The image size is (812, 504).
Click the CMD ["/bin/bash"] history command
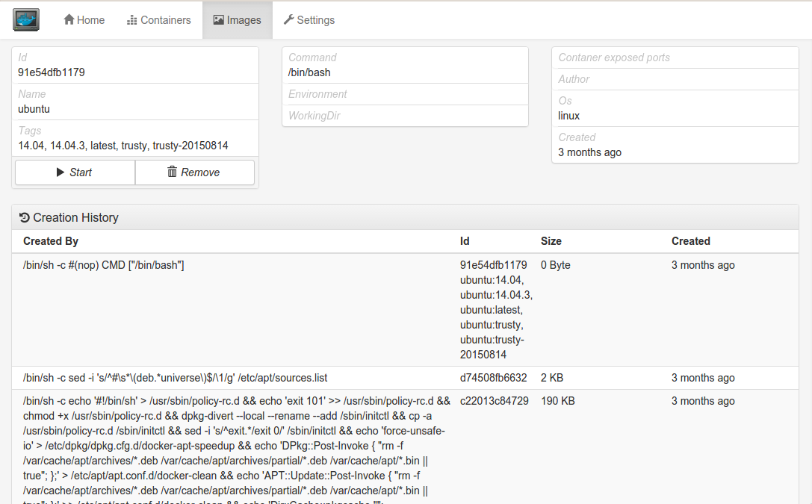point(104,266)
